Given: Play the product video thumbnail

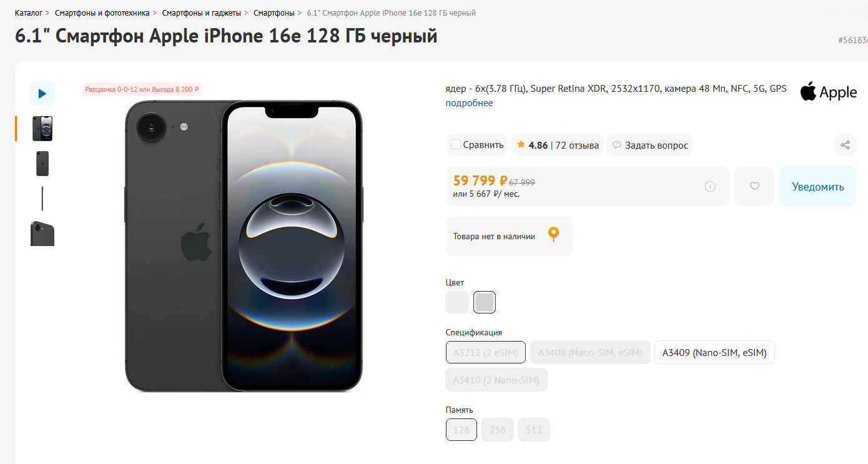Looking at the screenshot, I should pyautogui.click(x=42, y=94).
